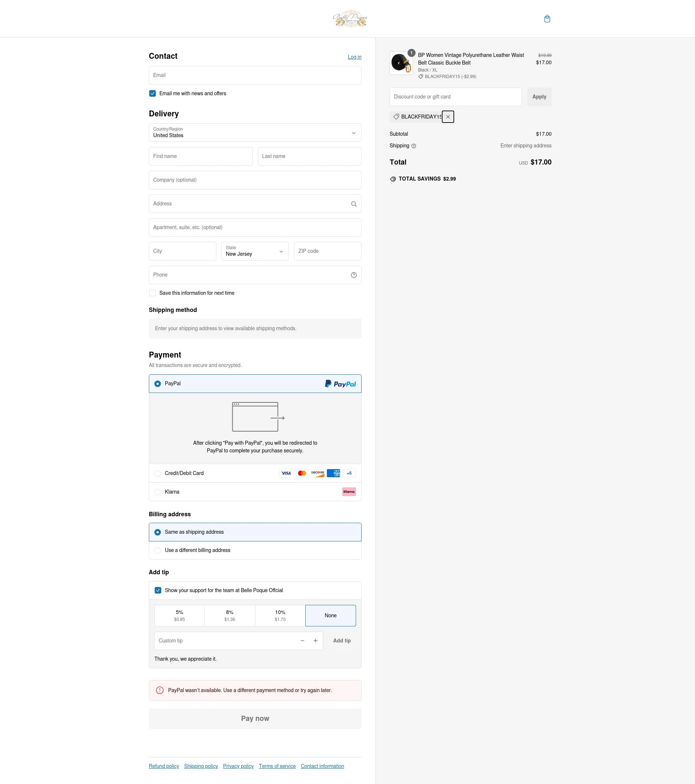
Task: Click the discount tag icon in BLACKFRIDAY15 chip
Action: pyautogui.click(x=396, y=117)
